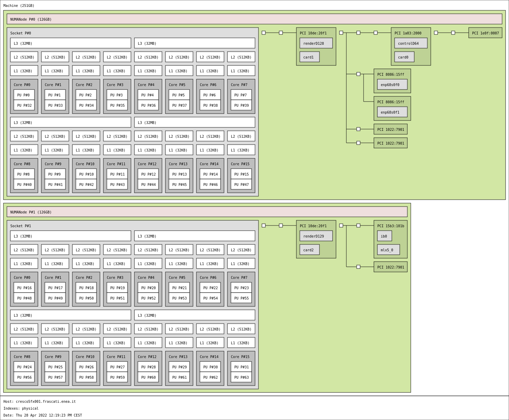
Task: Click the PU P#16 box
Action: tap(24, 287)
